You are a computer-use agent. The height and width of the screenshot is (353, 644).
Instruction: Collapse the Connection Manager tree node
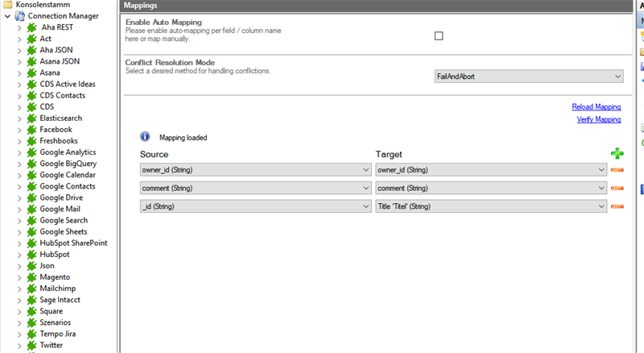(7, 16)
